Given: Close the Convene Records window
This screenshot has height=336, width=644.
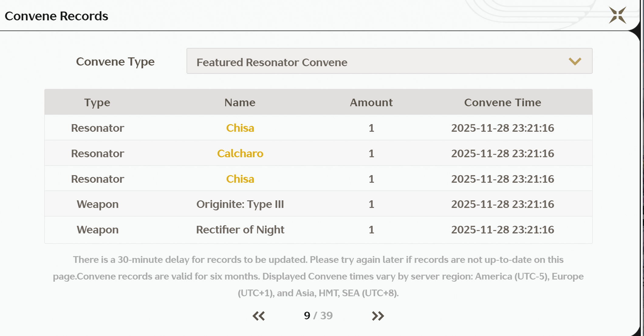Looking at the screenshot, I should click(617, 15).
